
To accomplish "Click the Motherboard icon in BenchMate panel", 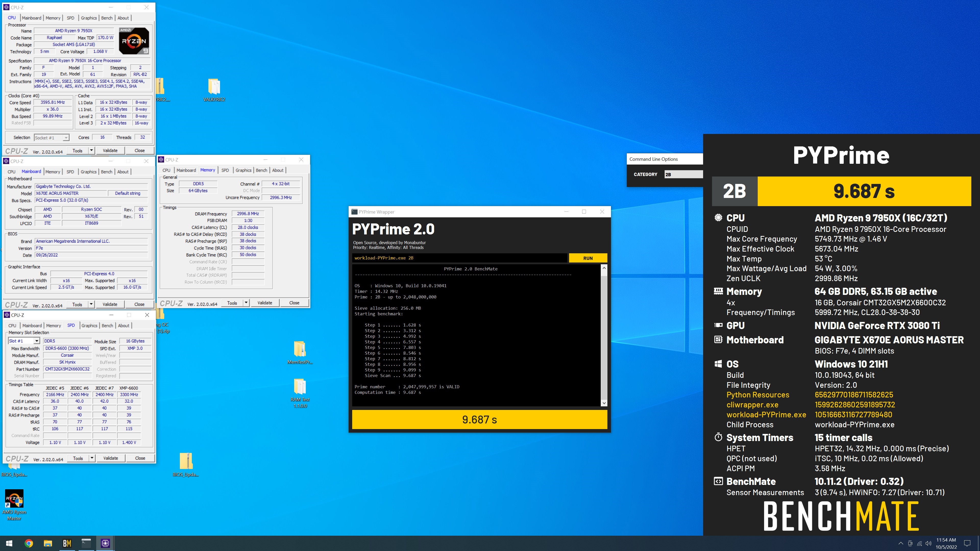I will [x=718, y=340].
